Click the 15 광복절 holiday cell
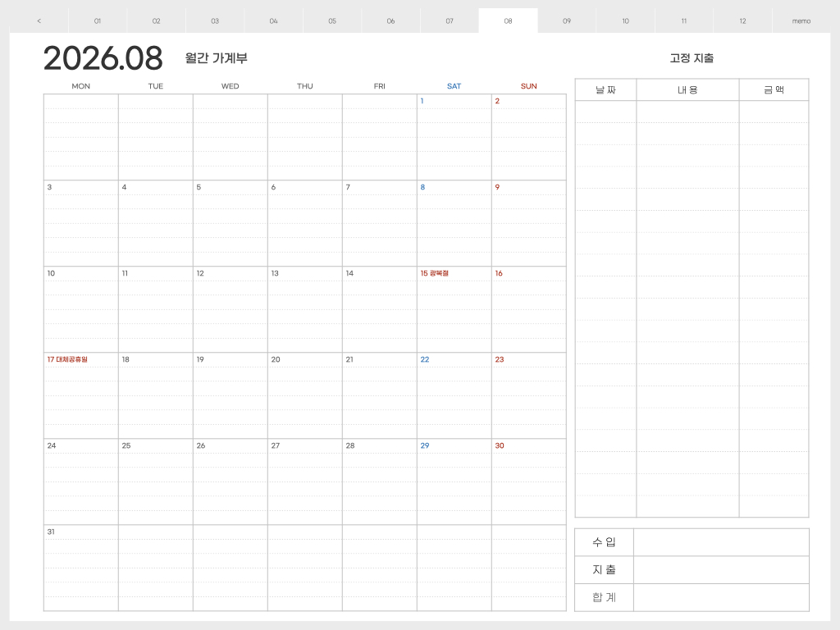The image size is (840, 630). (x=454, y=309)
